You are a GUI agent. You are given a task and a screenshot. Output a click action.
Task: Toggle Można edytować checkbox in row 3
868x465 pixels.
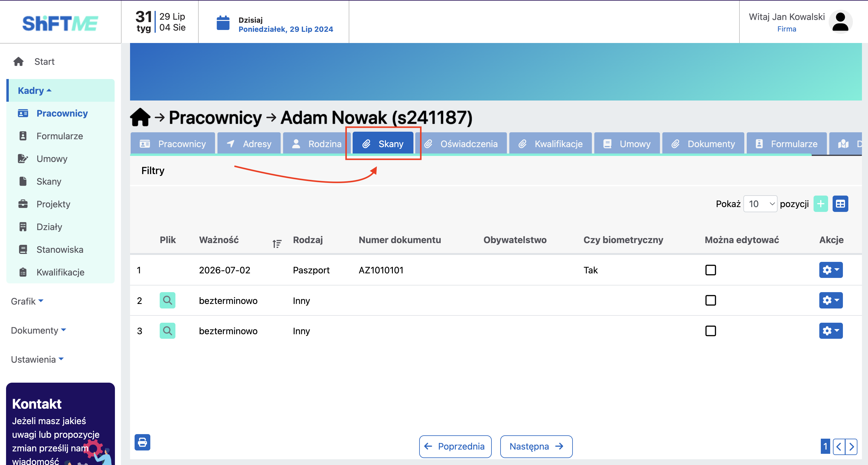711,331
